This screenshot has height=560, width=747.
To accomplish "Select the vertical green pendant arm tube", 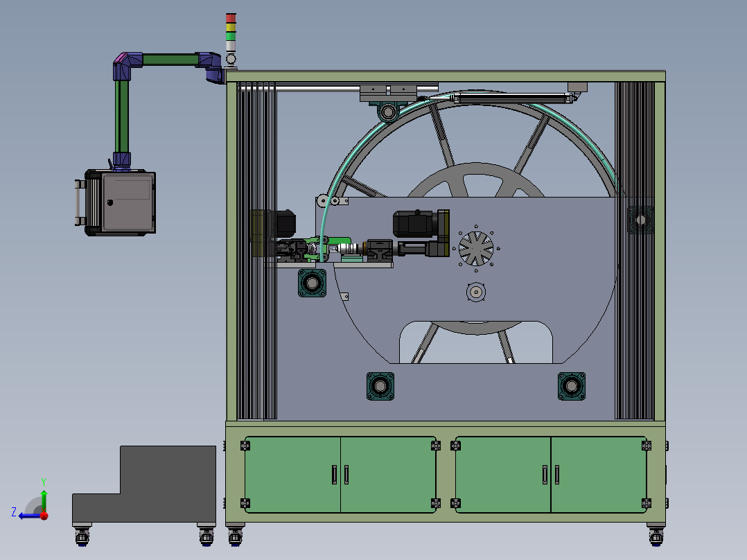I will tap(121, 116).
